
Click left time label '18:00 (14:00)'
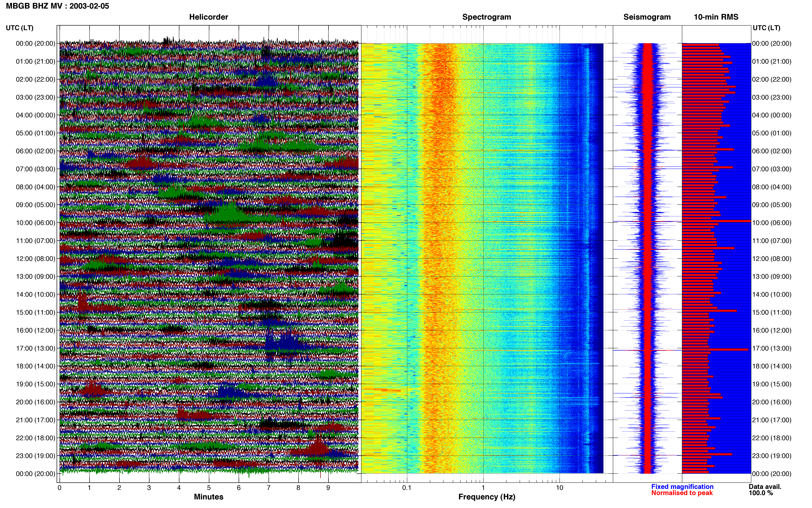[x=36, y=366]
